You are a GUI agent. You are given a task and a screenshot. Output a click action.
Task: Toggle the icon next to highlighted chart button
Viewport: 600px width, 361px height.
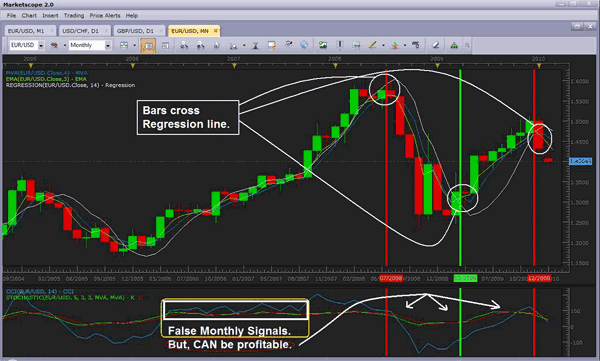pyautogui.click(x=165, y=45)
